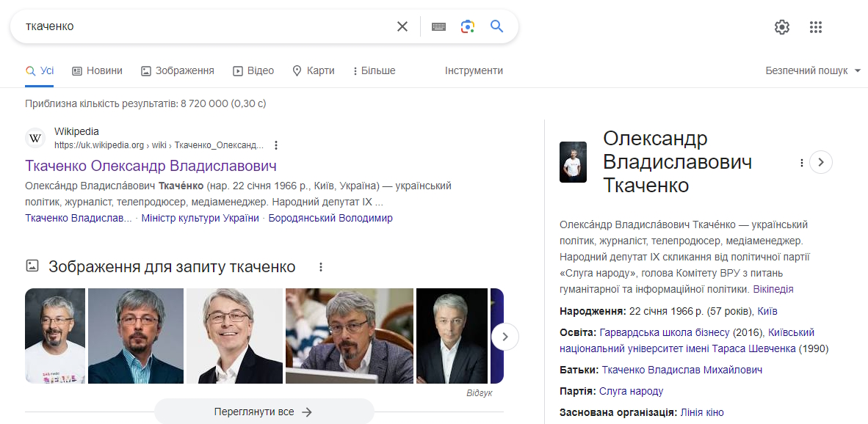868x424 pixels.
Task: Switch to the Новини tab
Action: [x=97, y=71]
